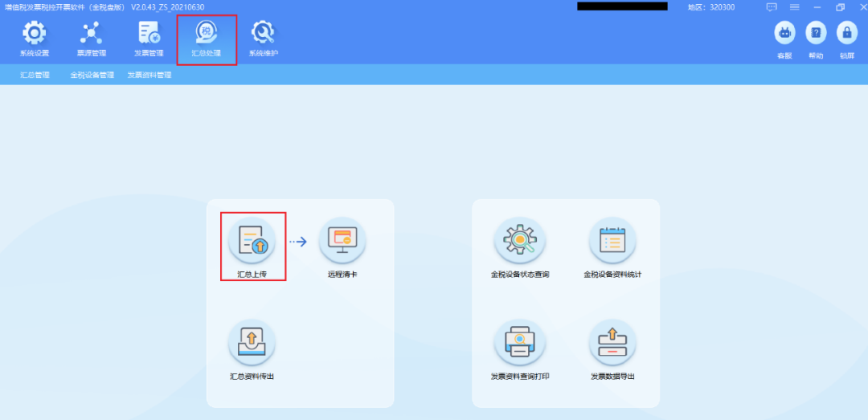Minimize the invoicing software window
The image size is (868, 420).
(817, 7)
